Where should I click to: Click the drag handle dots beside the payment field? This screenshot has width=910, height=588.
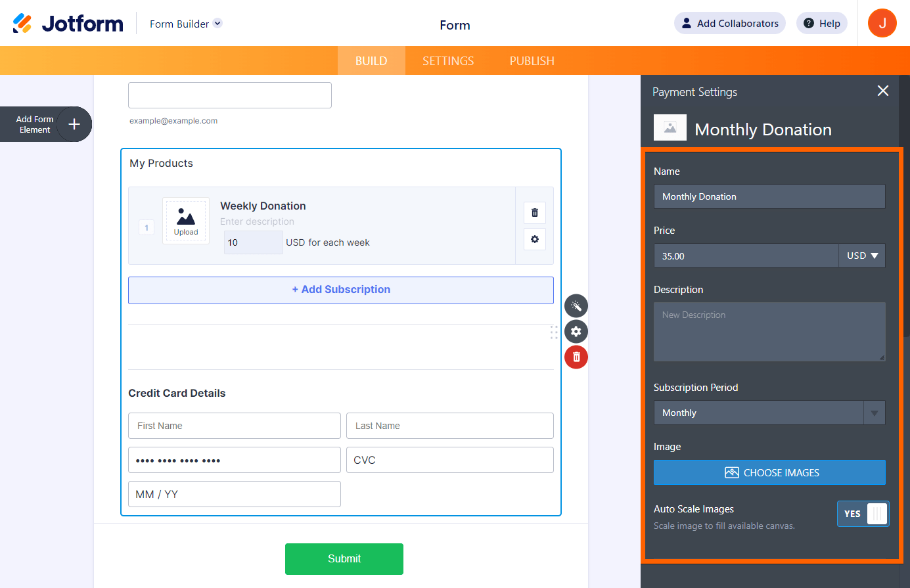pos(554,332)
